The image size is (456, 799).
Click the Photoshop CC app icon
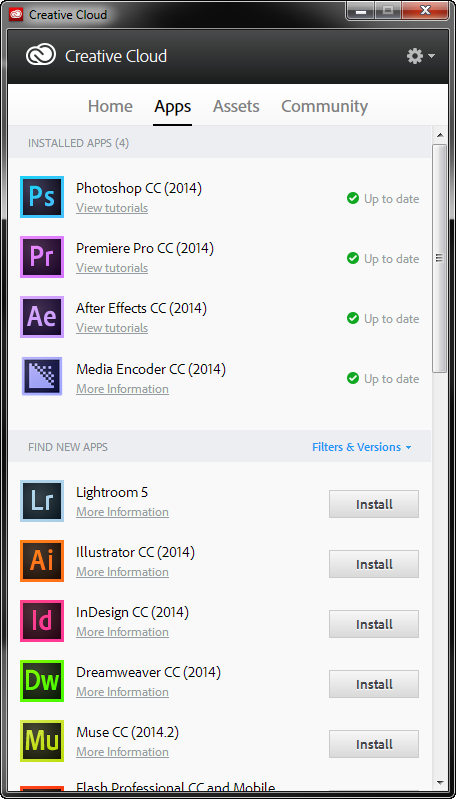coord(42,197)
